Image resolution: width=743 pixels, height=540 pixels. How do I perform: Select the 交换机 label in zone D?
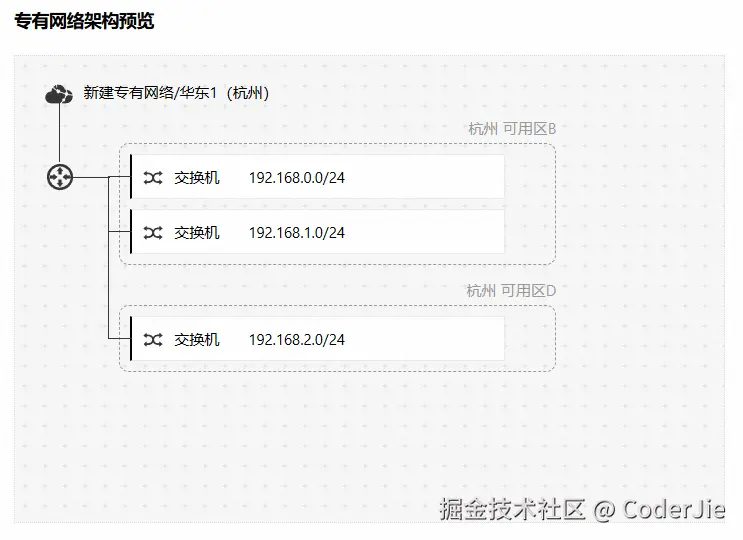pyautogui.click(x=197, y=340)
